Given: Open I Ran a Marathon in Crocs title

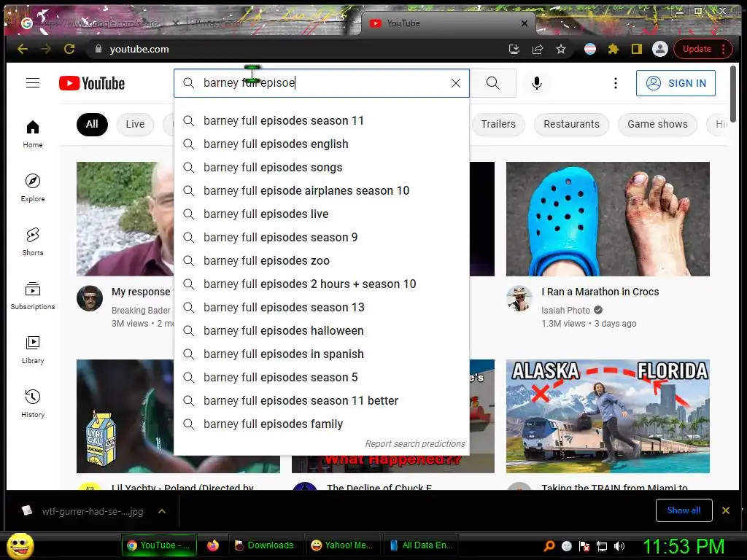Looking at the screenshot, I should 600,292.
